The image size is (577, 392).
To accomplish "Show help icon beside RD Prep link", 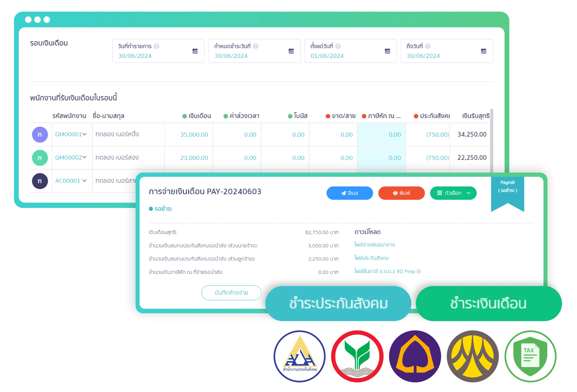I will [419, 271].
